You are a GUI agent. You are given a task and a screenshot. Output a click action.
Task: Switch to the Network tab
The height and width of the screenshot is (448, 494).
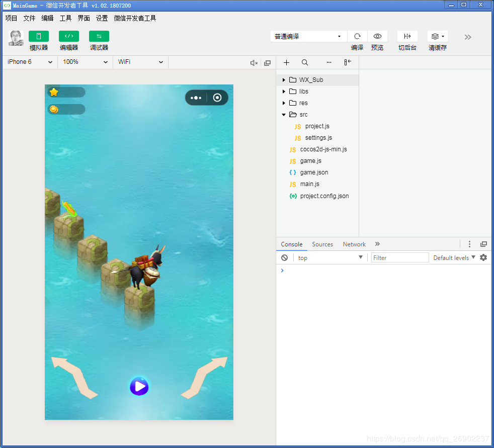[354, 244]
